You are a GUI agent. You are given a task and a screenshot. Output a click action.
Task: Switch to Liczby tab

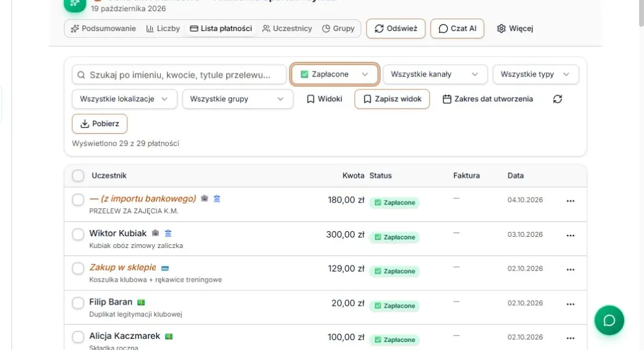click(163, 29)
